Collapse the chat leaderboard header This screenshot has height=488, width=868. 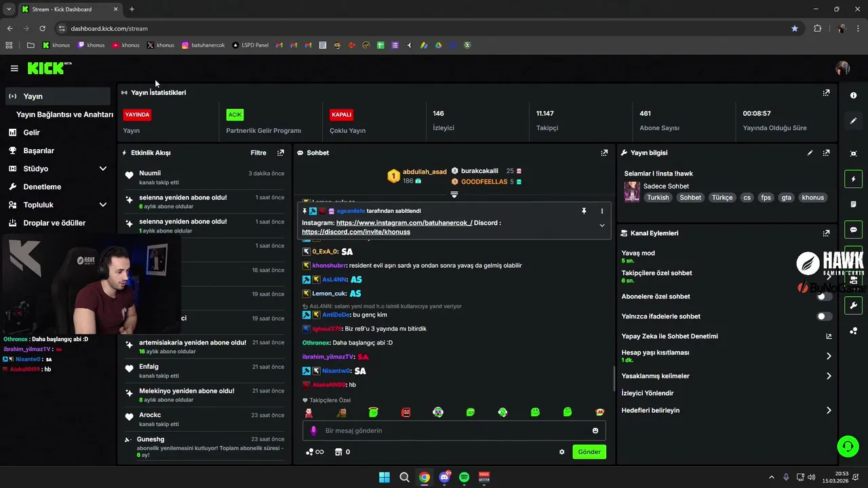pos(454,195)
